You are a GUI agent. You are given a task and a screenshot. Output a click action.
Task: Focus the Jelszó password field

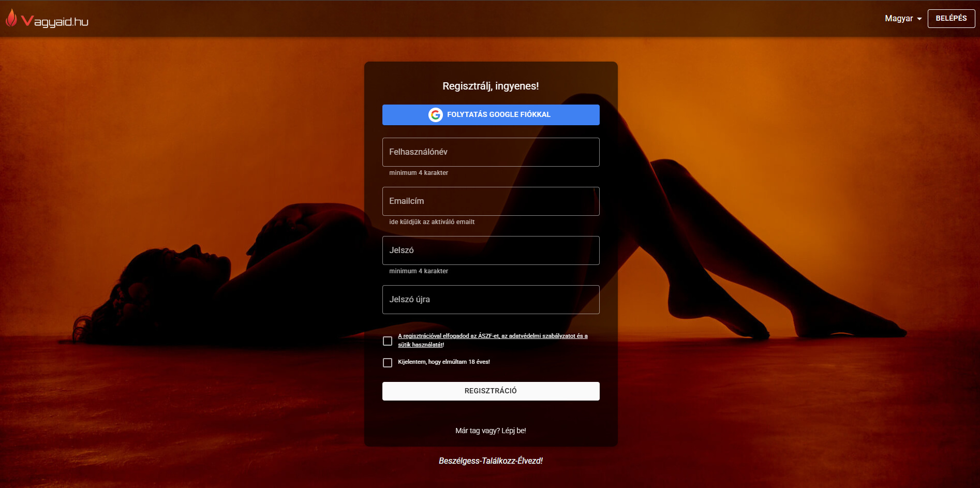point(491,250)
